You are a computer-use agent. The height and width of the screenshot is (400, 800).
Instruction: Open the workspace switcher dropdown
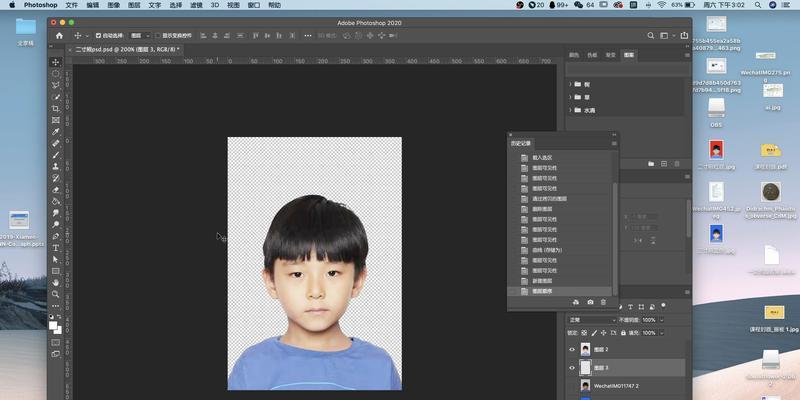666,36
